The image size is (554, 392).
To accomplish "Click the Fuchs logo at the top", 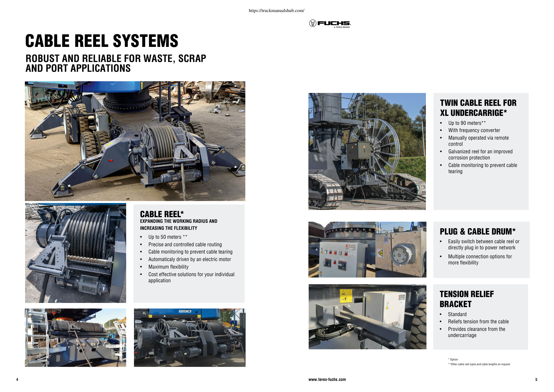I will pyautogui.click(x=330, y=24).
